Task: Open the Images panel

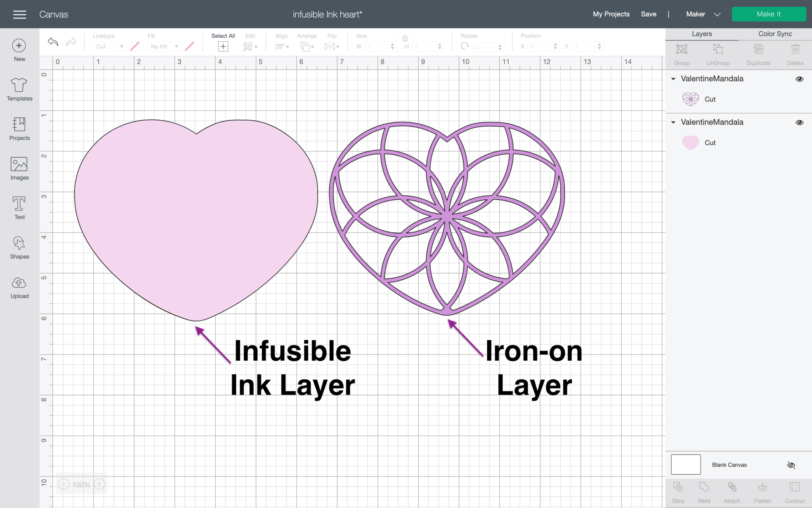Action: [x=19, y=168]
